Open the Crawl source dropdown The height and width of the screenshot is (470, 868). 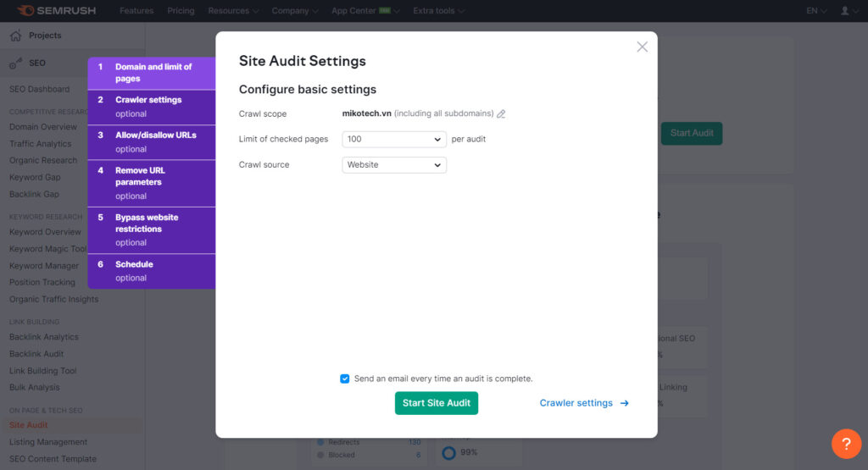pos(394,165)
